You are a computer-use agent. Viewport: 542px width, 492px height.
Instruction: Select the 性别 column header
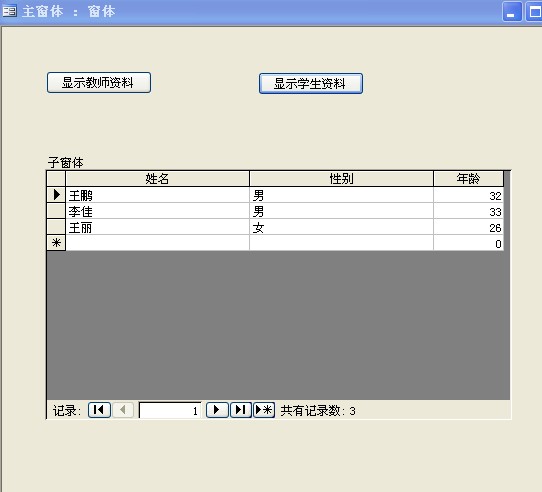tap(341, 179)
